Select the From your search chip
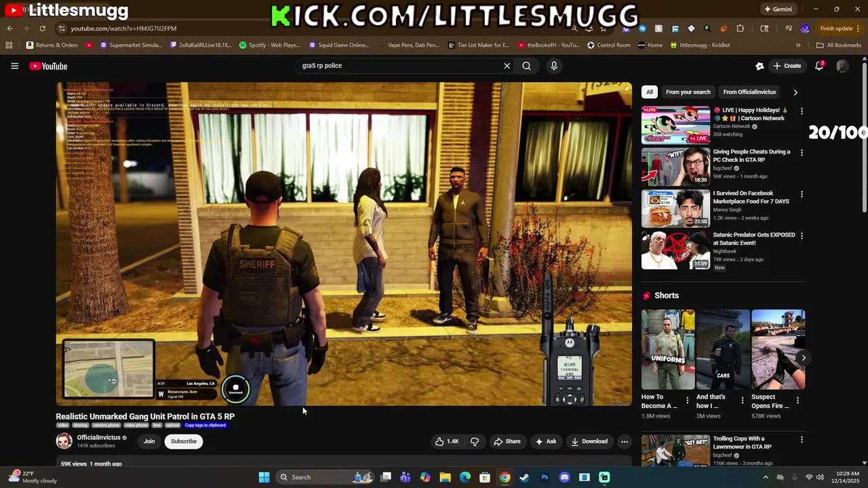 688,92
